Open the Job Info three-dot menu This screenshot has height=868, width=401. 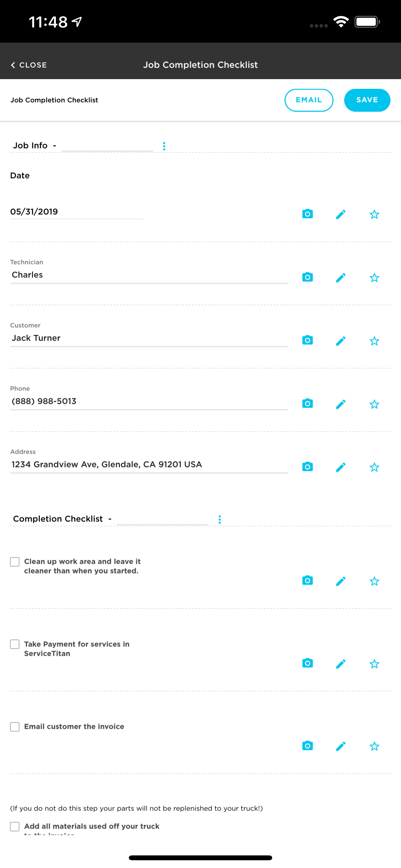pyautogui.click(x=164, y=146)
